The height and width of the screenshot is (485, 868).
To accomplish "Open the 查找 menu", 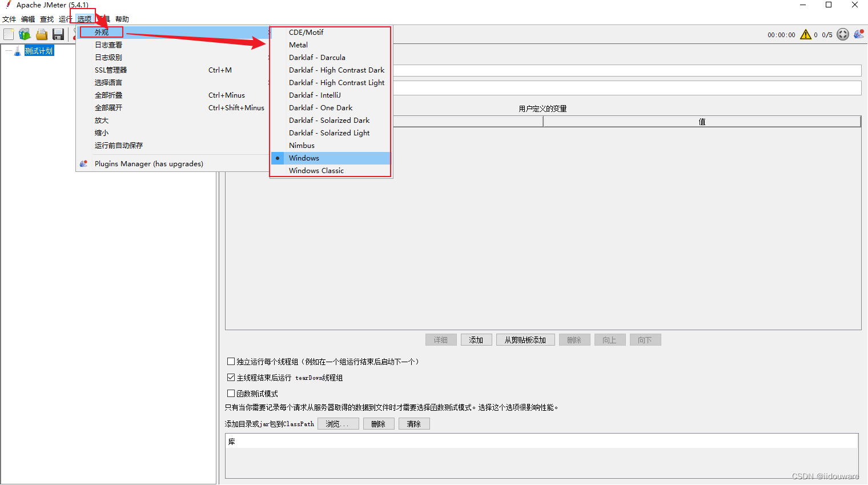I will point(47,19).
